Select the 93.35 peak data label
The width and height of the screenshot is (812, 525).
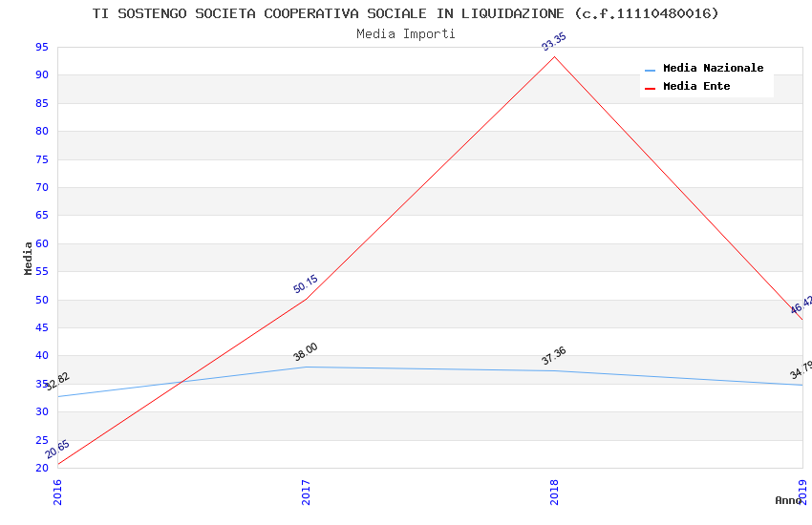[x=554, y=43]
